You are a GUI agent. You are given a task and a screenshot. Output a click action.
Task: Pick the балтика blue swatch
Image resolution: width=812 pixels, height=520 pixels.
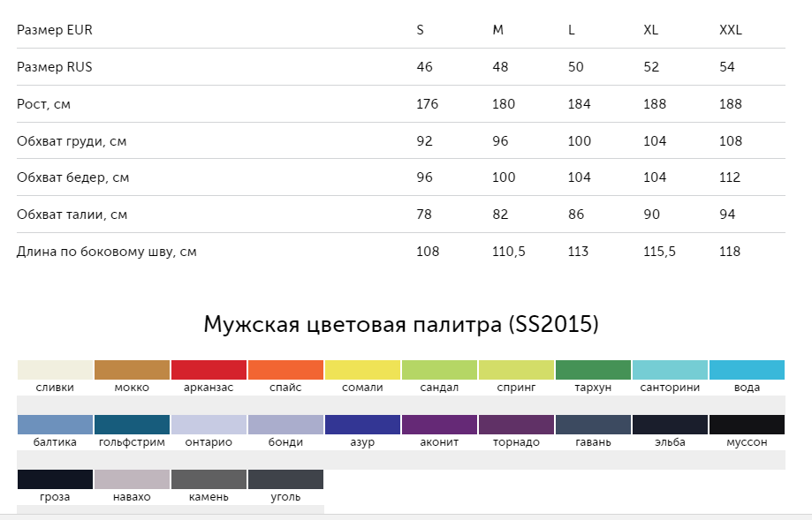click(x=55, y=425)
